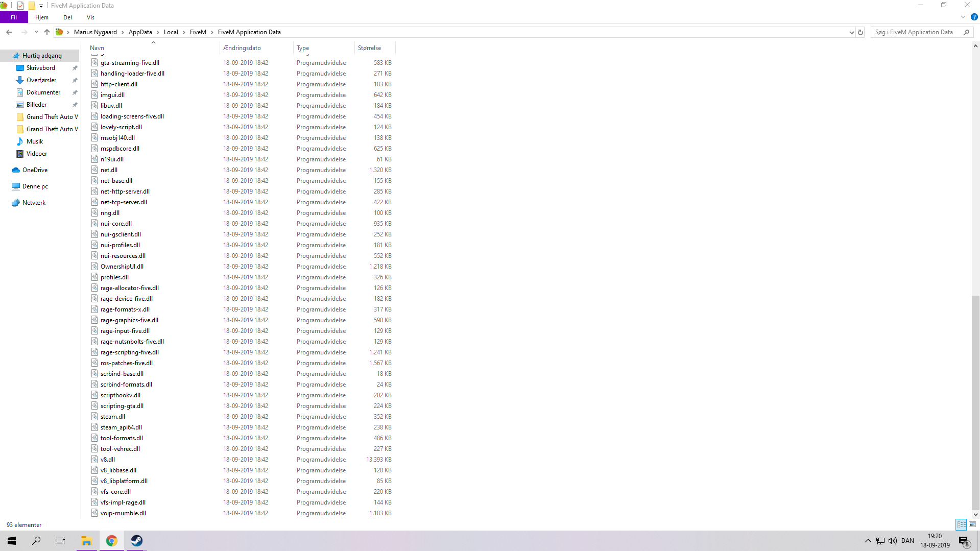
Task: Switch to large icons view layout
Action: (972, 524)
